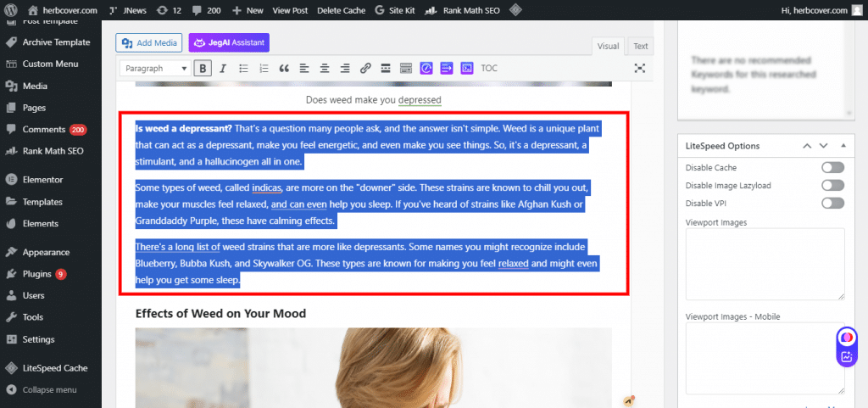This screenshot has height=408, width=868.
Task: Open 200 comments in admin bar
Action: coord(206,10)
